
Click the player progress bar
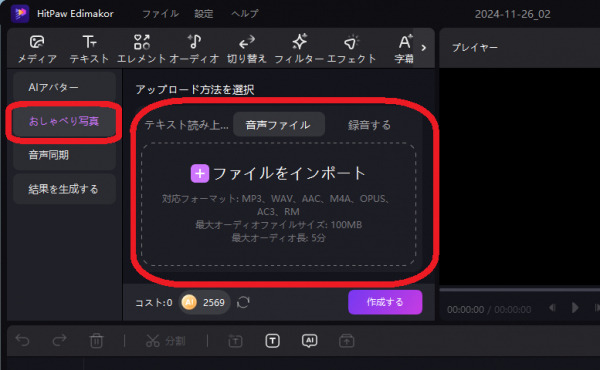(x=520, y=290)
